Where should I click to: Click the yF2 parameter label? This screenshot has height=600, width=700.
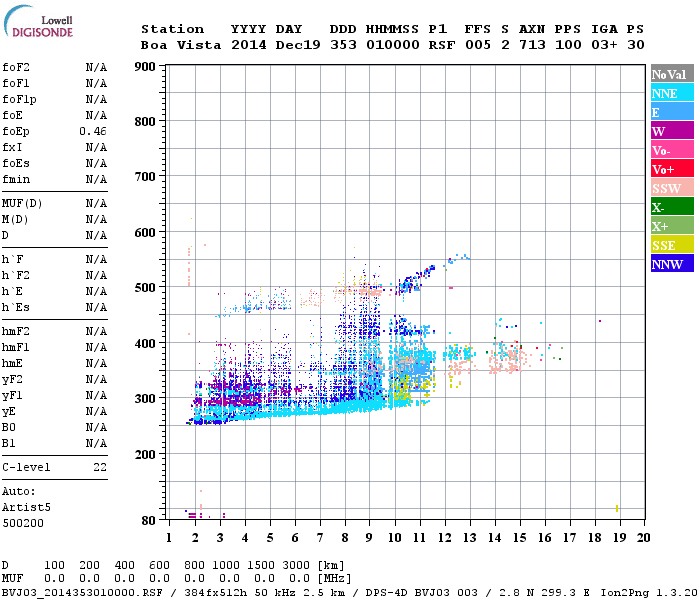[x=12, y=380]
